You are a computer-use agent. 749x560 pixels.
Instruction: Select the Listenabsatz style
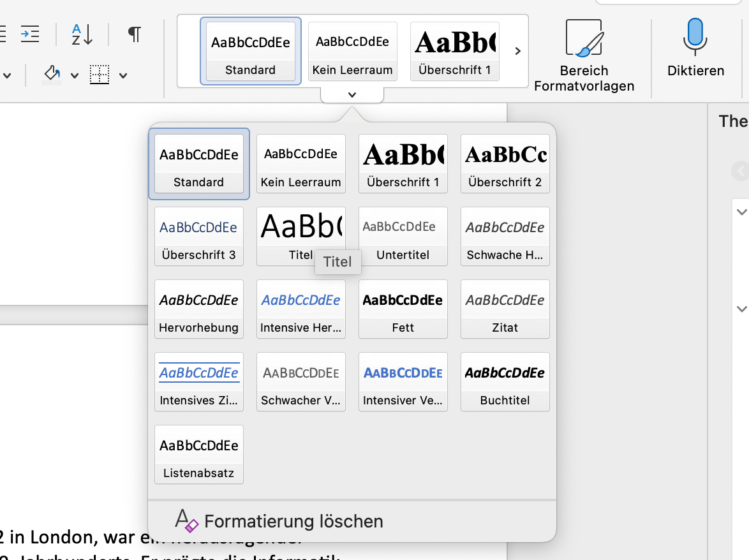198,453
